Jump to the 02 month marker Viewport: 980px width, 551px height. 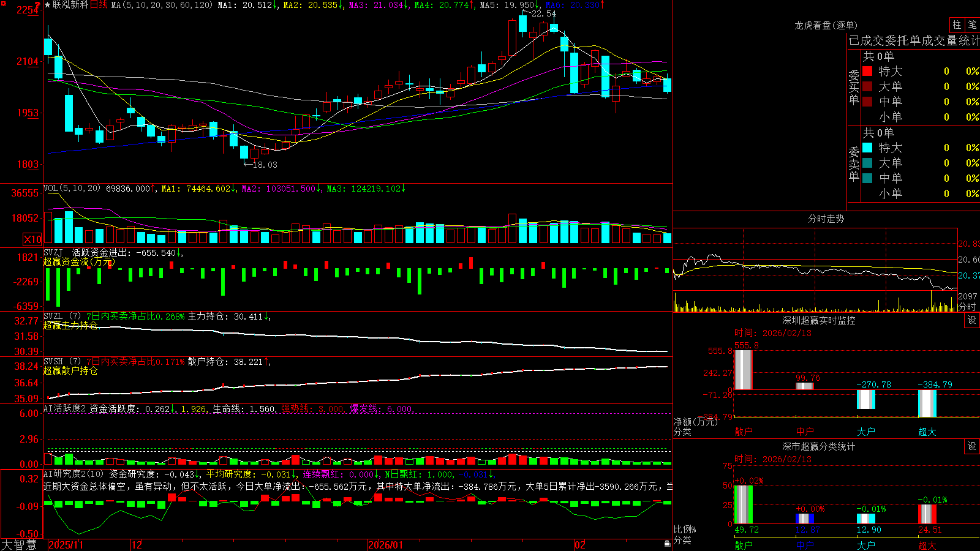point(580,545)
